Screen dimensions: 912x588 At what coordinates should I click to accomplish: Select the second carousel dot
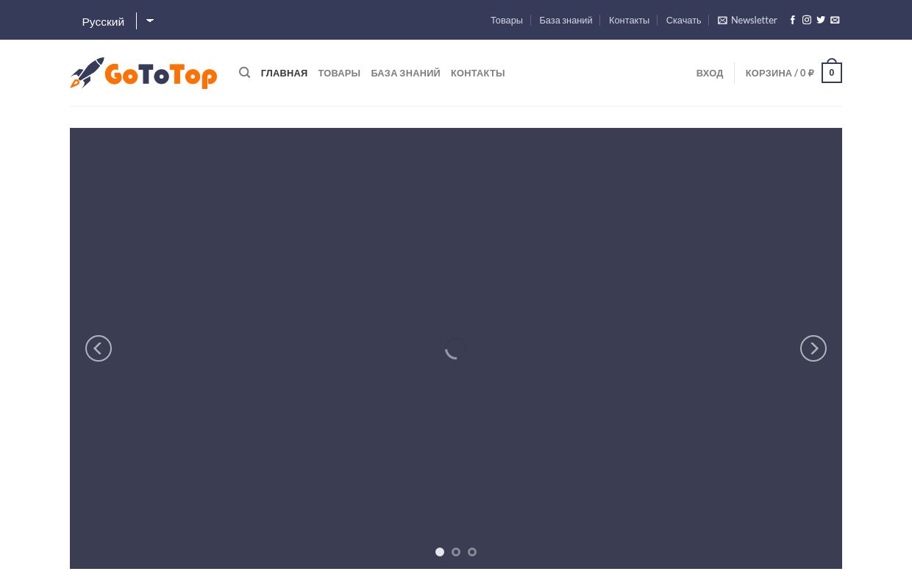coord(456,552)
